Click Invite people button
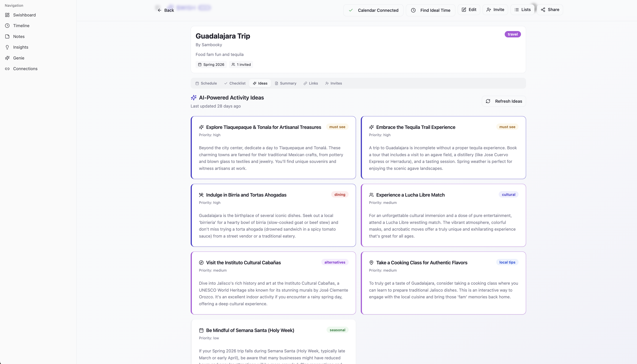 [495, 10]
